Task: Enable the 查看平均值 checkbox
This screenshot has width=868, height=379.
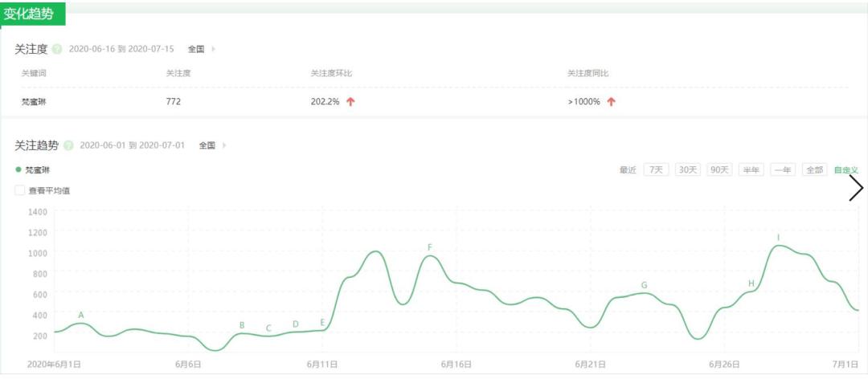Action: coord(19,191)
